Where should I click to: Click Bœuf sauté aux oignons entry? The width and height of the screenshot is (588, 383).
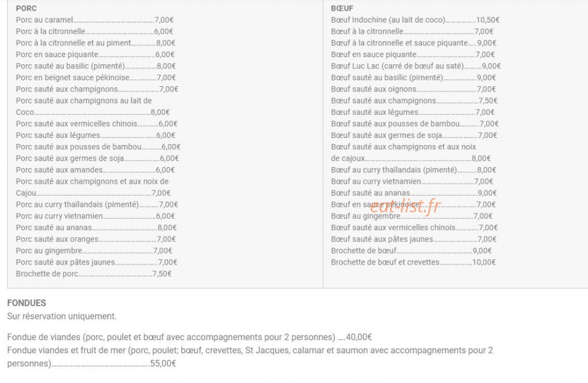point(413,89)
